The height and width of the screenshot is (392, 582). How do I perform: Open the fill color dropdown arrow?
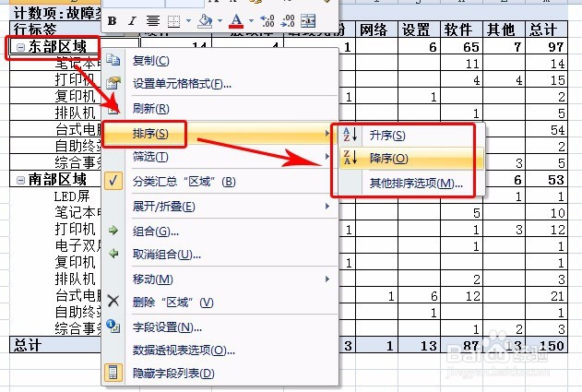220,21
